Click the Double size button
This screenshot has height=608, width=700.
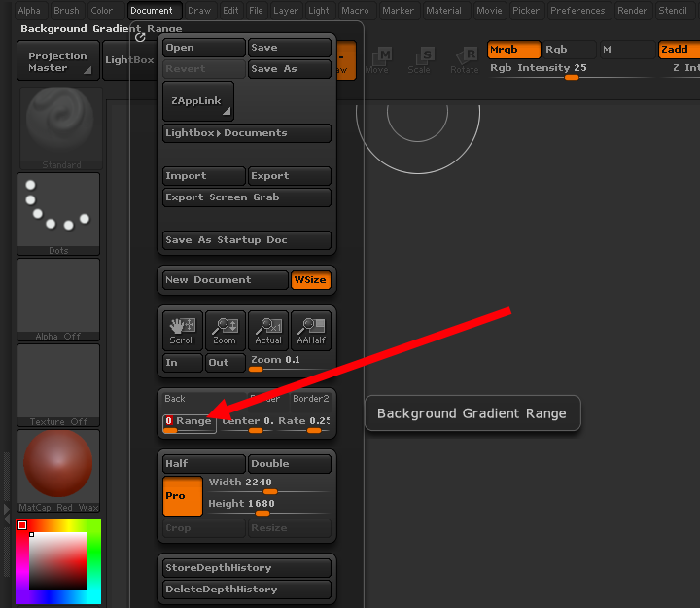point(290,464)
